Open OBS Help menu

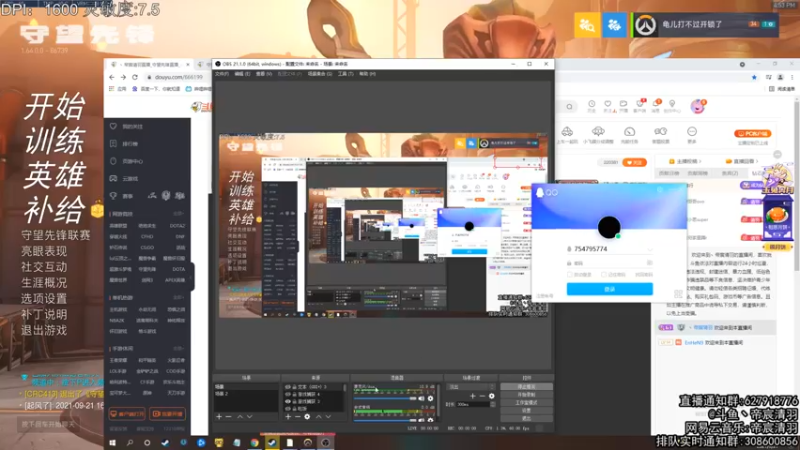tap(367, 73)
